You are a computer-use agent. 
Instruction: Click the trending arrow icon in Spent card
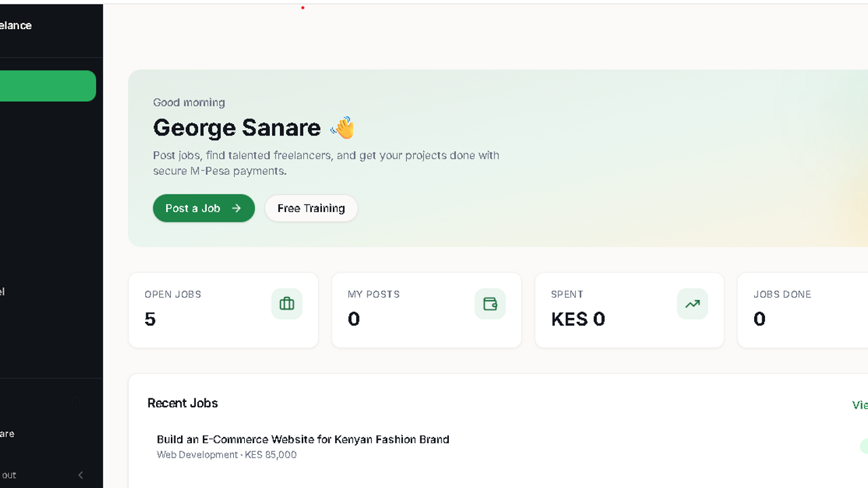coord(692,304)
